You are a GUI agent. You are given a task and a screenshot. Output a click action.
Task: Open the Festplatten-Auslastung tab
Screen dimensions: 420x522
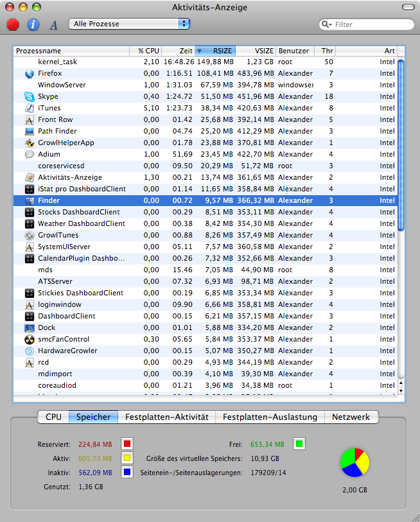270,417
